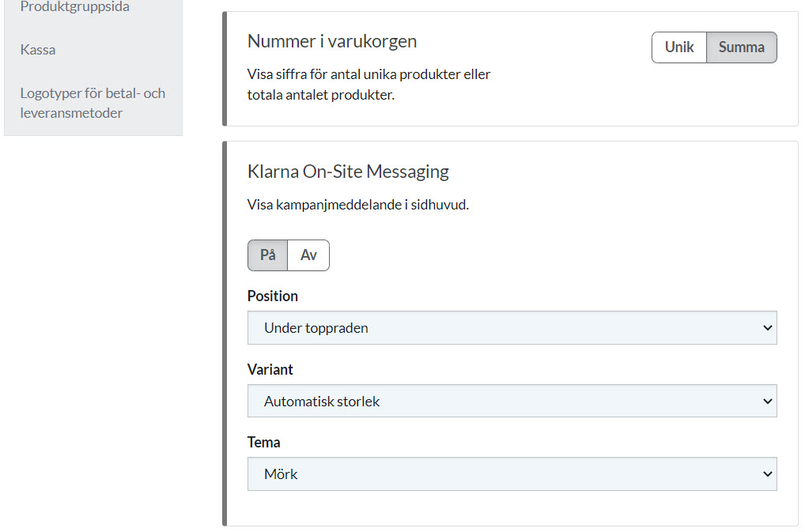This screenshot has width=805, height=532.
Task: Click the chevron arrow on Position dropdown
Action: [x=765, y=327]
